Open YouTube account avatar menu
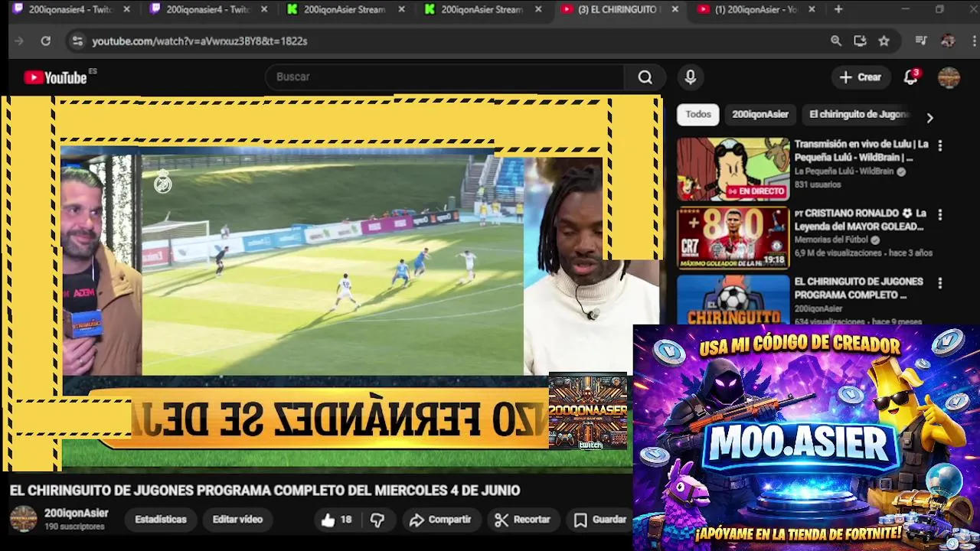This screenshot has height=551, width=980. (x=949, y=77)
